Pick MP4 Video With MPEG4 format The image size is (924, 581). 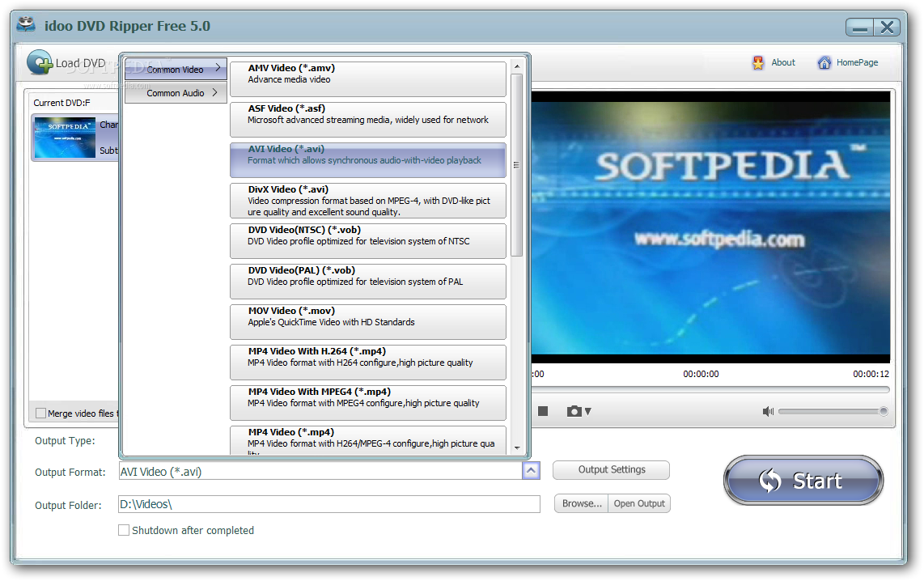367,402
